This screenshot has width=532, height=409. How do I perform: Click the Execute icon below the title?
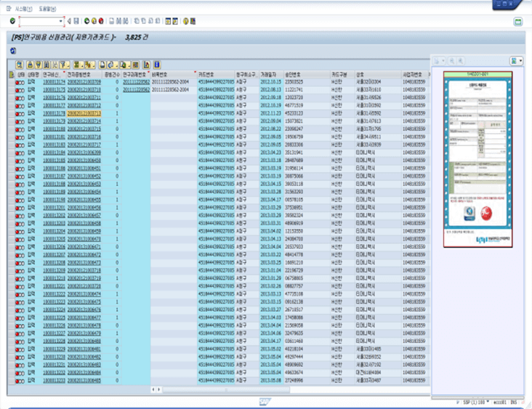13,50
